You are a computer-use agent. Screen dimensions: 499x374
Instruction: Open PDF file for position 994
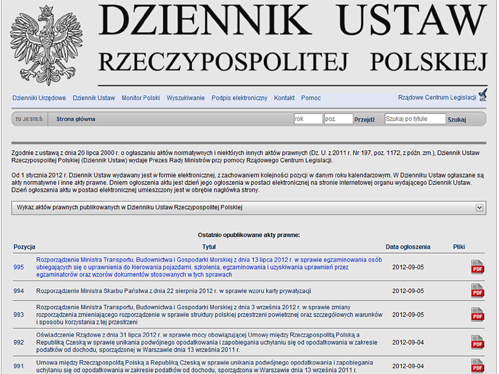point(477,290)
